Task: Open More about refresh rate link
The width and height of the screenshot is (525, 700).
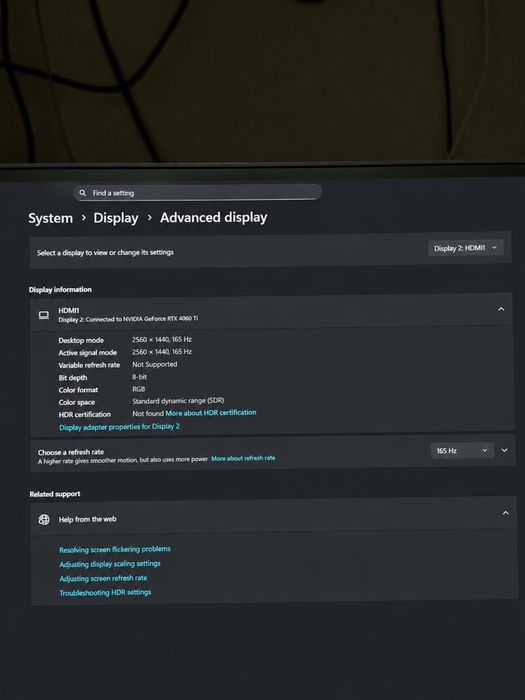Action: [x=243, y=458]
